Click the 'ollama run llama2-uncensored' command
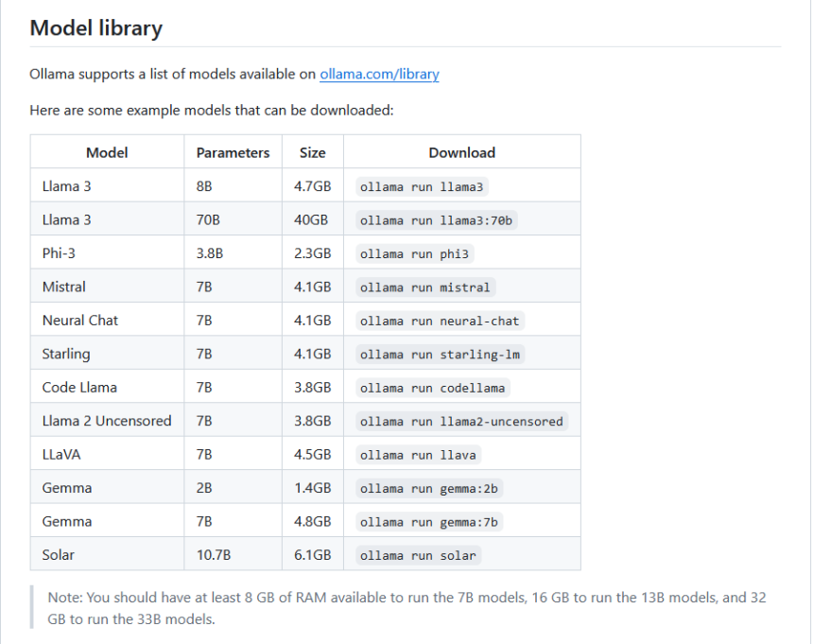The width and height of the screenshot is (813, 644). (x=461, y=421)
